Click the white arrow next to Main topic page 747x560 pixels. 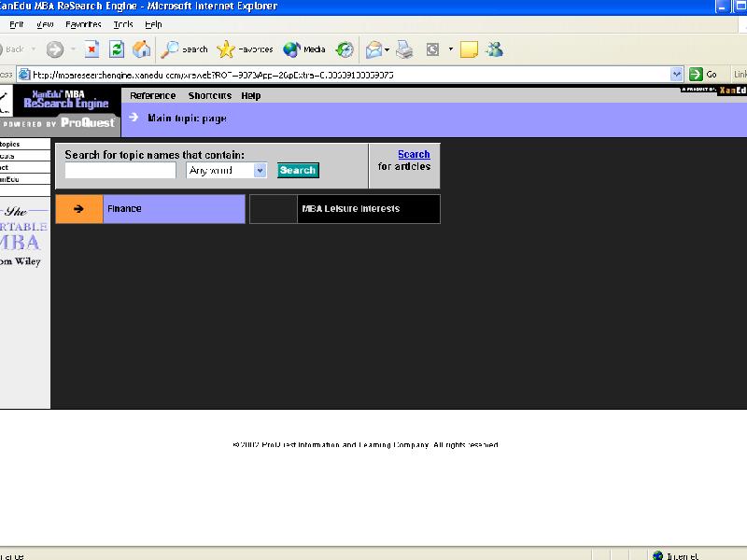134,118
